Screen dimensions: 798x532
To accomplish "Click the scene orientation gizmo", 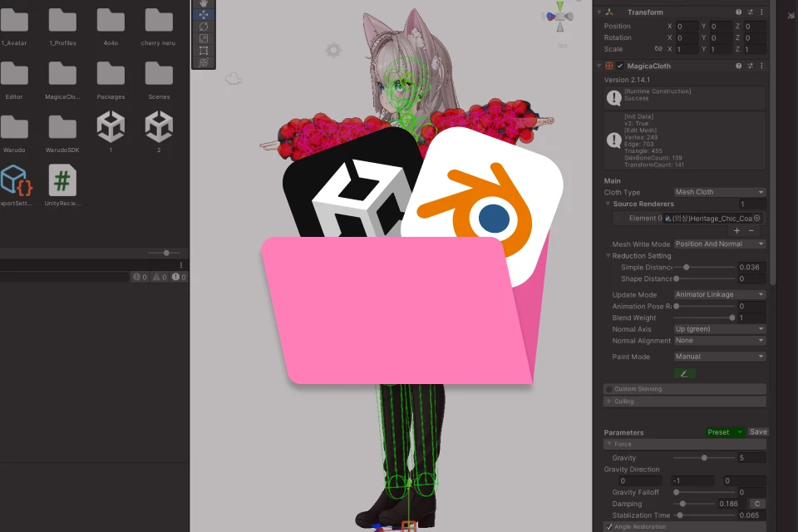I will 559,17.
